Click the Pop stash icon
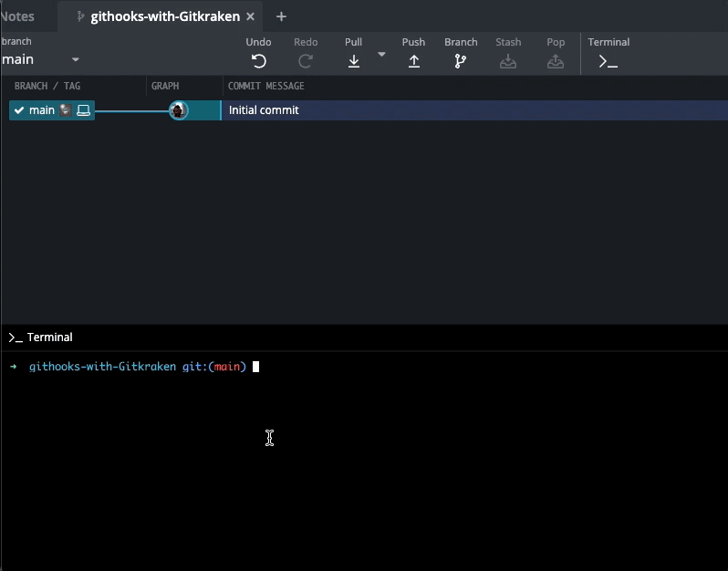 pyautogui.click(x=556, y=61)
